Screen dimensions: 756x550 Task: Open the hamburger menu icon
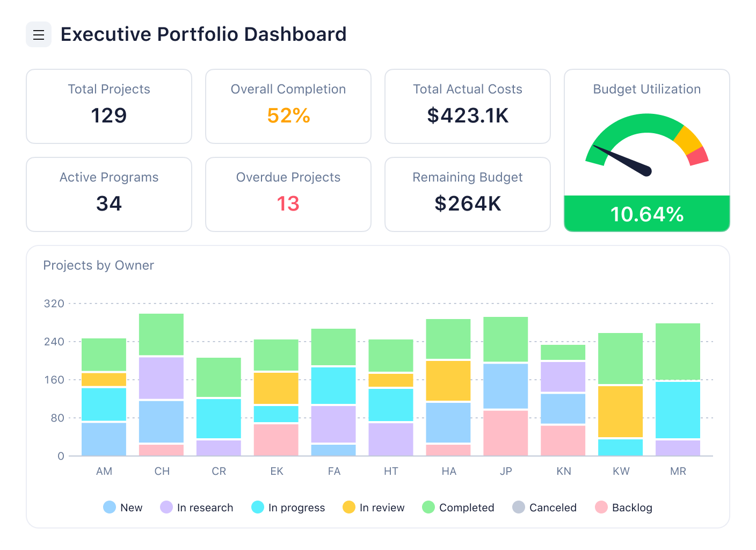39,35
